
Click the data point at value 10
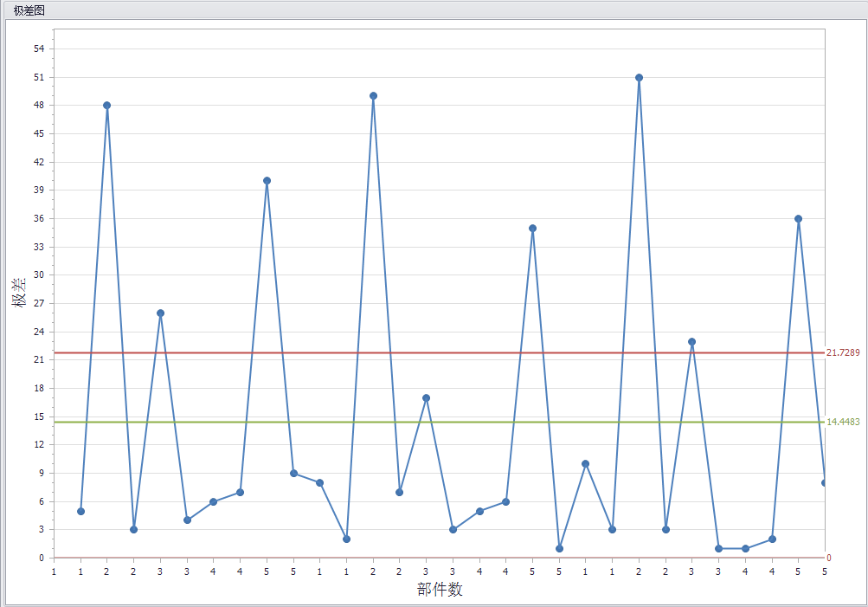point(586,464)
